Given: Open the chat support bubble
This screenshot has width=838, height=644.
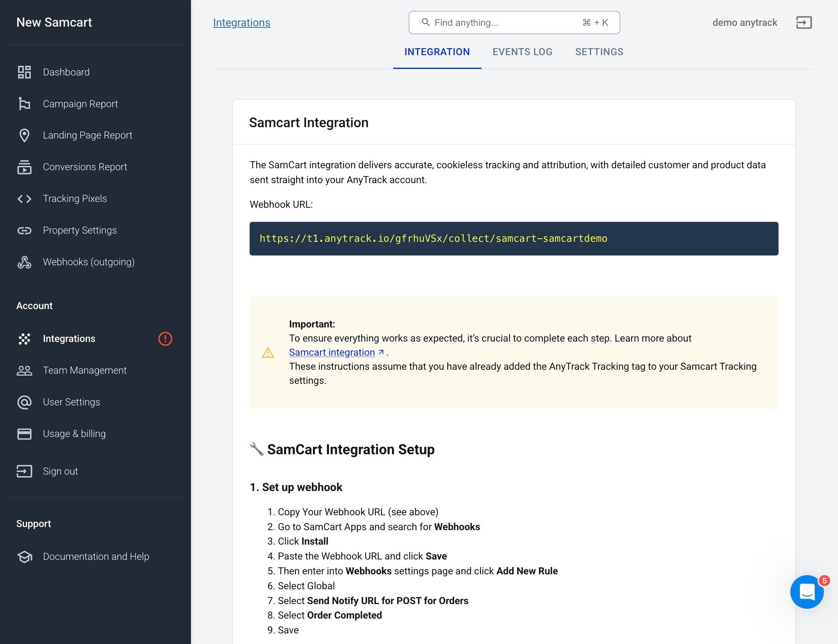Looking at the screenshot, I should tap(807, 592).
